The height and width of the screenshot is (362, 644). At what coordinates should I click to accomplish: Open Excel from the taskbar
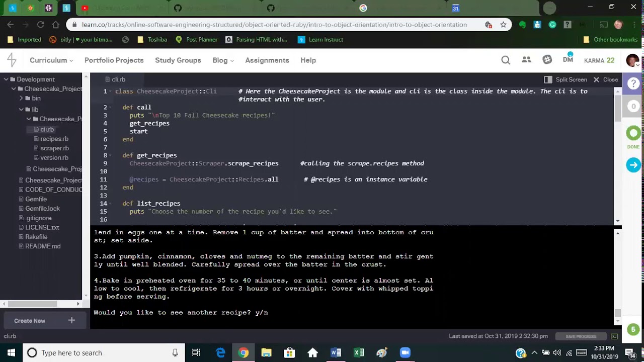(x=359, y=352)
